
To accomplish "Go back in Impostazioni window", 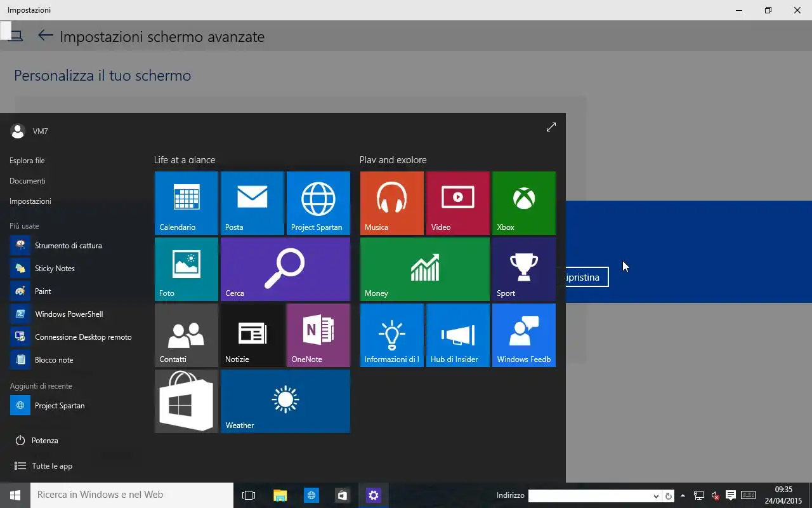I will (45, 36).
